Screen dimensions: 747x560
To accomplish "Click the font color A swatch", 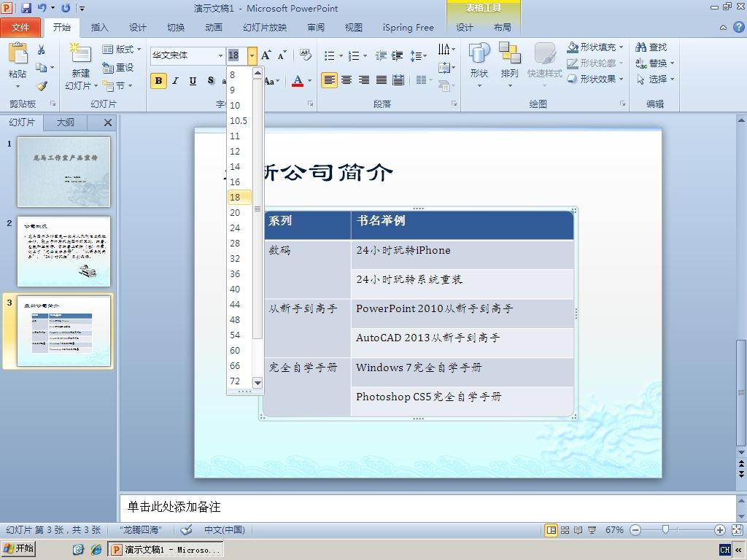I will [x=298, y=80].
